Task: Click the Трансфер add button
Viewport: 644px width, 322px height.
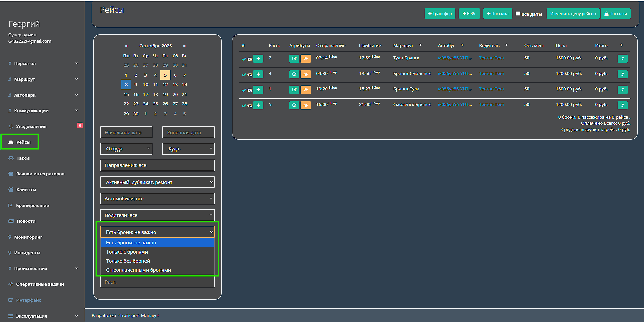Action: tap(440, 14)
